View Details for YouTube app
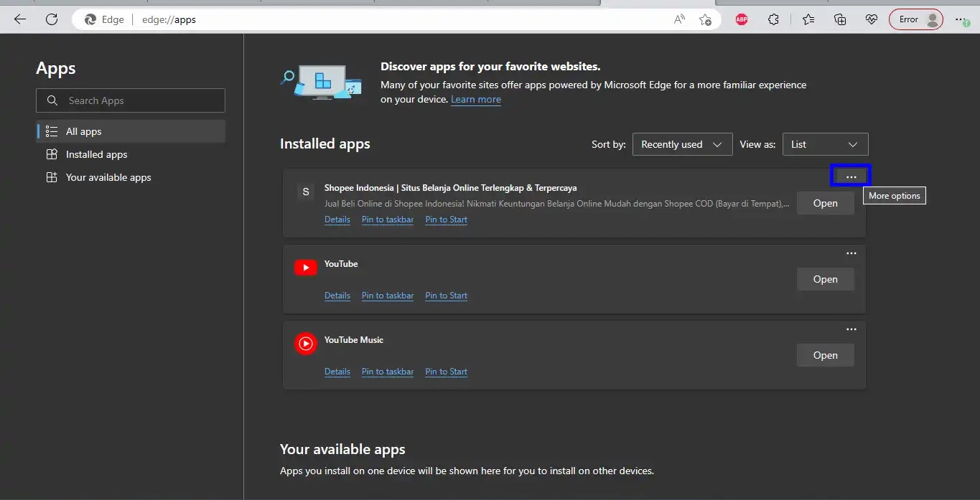 pos(337,296)
